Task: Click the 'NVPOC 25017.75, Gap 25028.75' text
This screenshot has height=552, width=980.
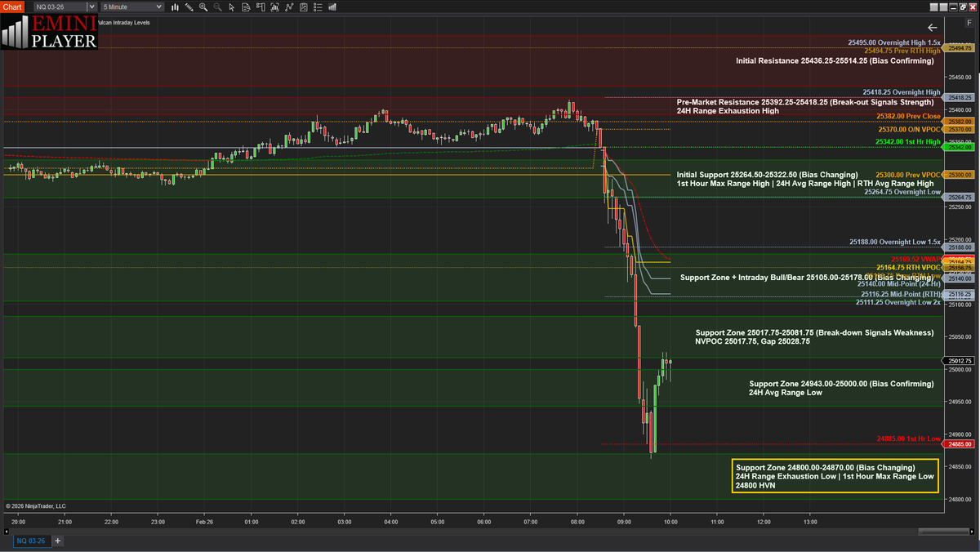Action: pyautogui.click(x=752, y=341)
